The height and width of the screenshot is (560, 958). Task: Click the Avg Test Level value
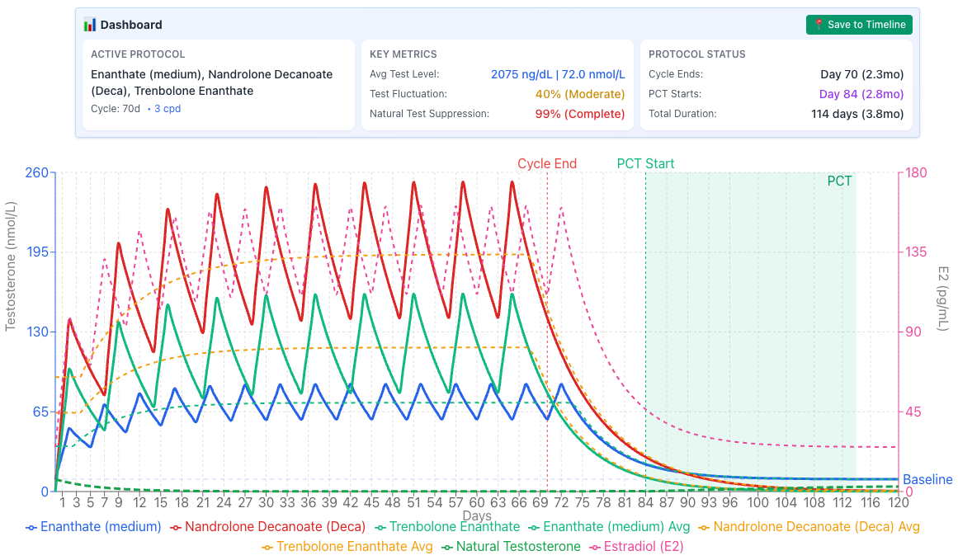tap(557, 74)
